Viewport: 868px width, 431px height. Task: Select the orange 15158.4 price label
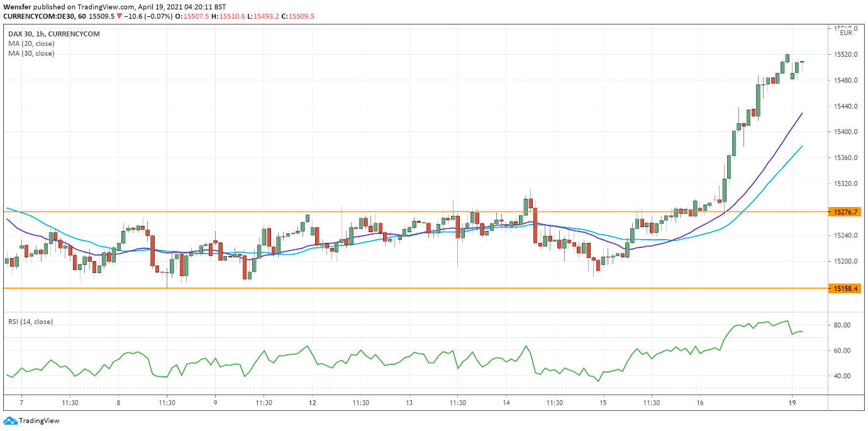point(844,288)
